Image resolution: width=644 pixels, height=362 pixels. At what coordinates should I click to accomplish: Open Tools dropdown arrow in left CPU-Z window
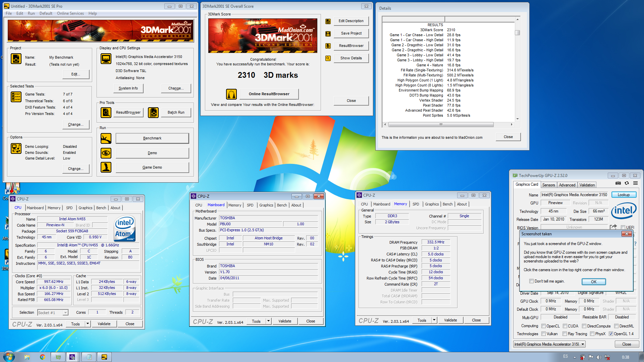click(88, 324)
